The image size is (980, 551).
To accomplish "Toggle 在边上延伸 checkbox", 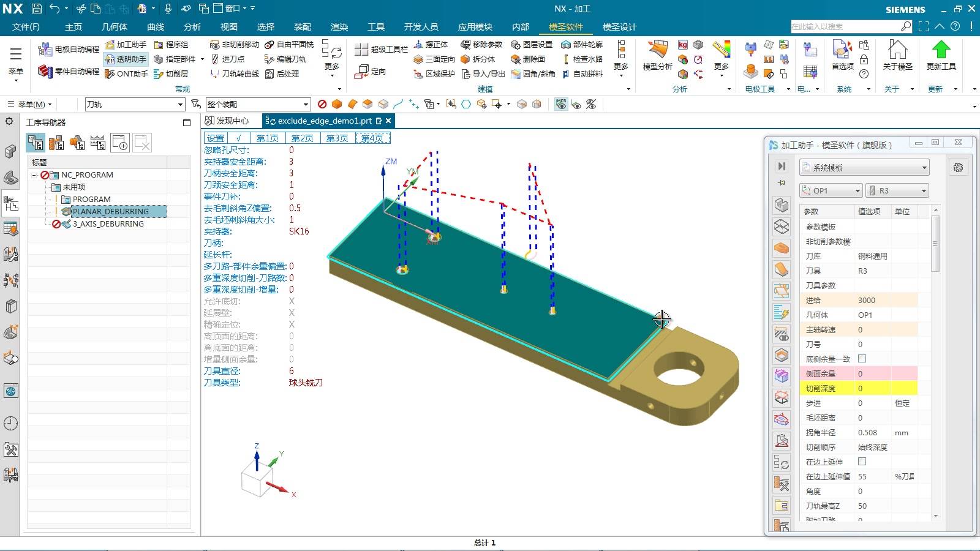I will [x=862, y=462].
